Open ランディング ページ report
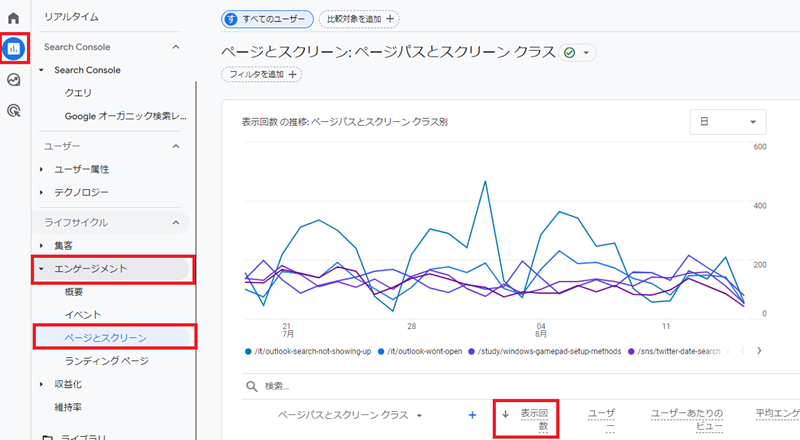Viewport: 800px width, 440px height. click(107, 361)
